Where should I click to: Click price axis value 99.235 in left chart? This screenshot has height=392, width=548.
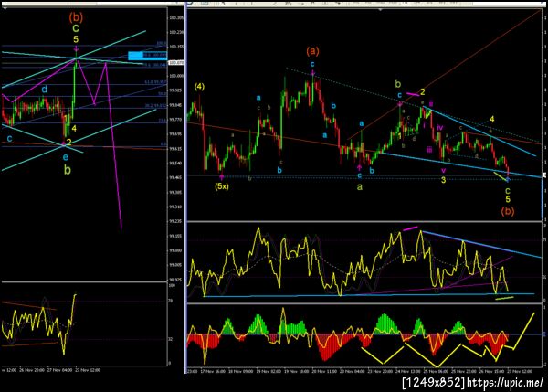coord(175,221)
